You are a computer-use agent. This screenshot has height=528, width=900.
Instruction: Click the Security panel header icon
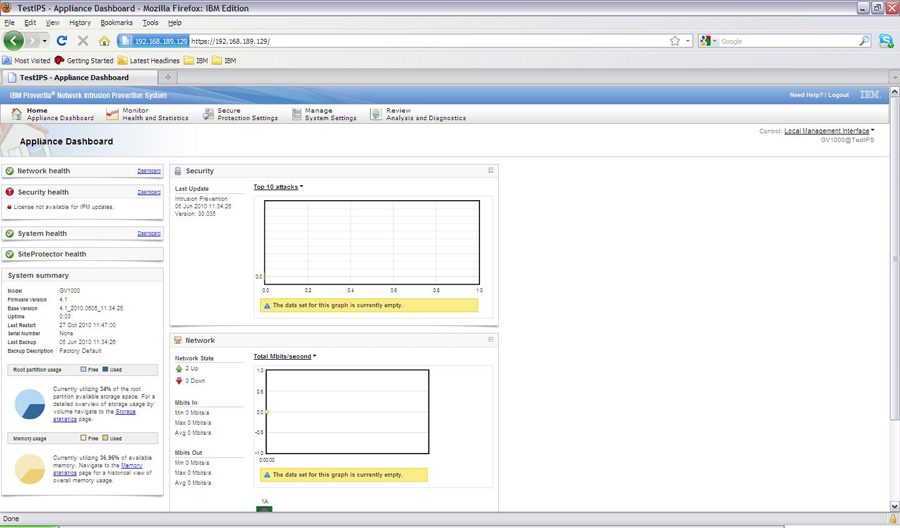(x=178, y=171)
